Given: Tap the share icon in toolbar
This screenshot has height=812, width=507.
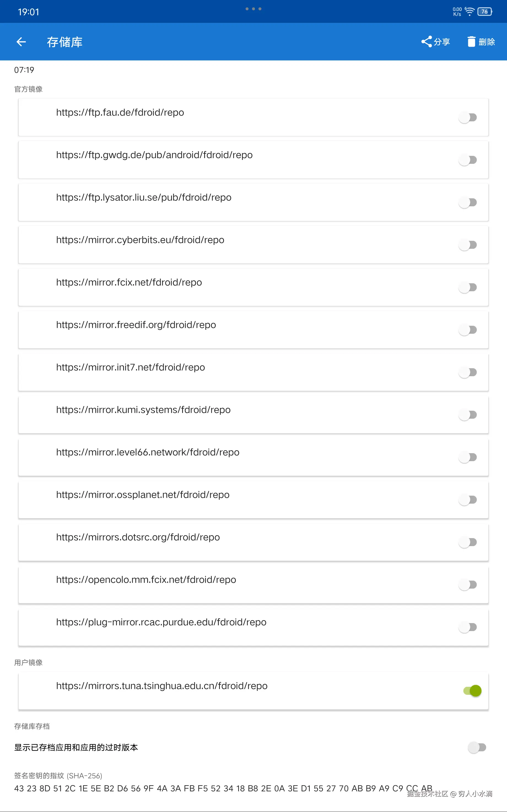Looking at the screenshot, I should (427, 42).
